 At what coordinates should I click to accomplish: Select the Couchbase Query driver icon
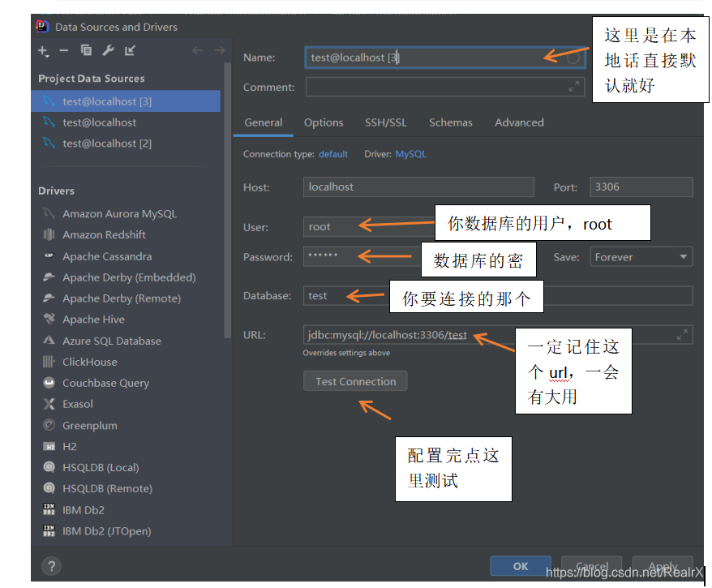pos(49,383)
